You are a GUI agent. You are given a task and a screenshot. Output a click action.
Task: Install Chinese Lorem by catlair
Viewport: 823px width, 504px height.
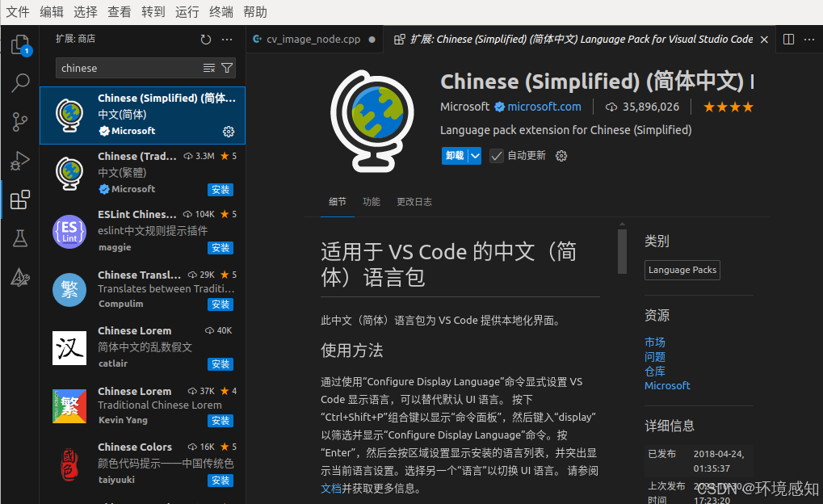pos(220,364)
